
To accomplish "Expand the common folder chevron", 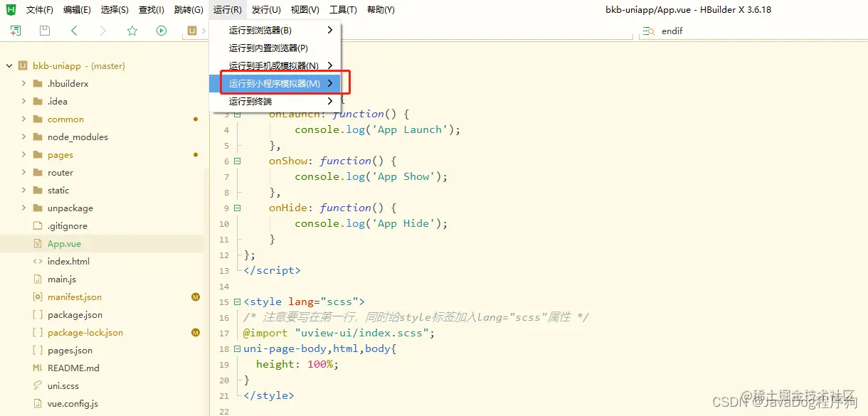I will (23, 119).
